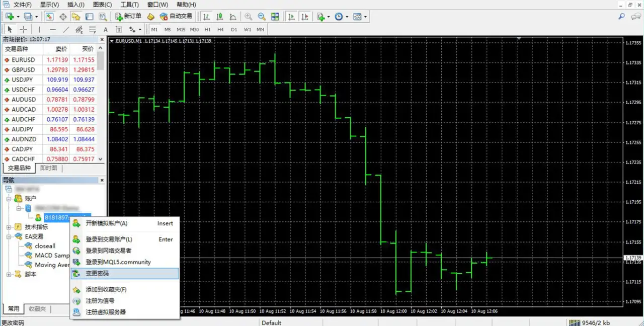Switch chart to bar chart type
Viewport: 644px width, 326px height.
click(206, 17)
